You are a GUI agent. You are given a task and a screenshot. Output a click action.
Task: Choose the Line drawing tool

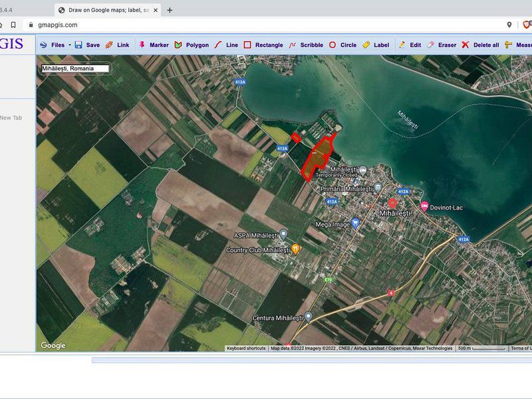coord(217,45)
